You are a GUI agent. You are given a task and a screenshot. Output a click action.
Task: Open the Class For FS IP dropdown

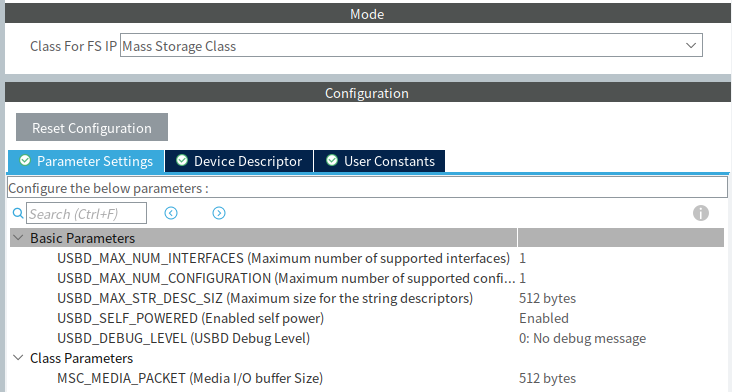click(411, 45)
